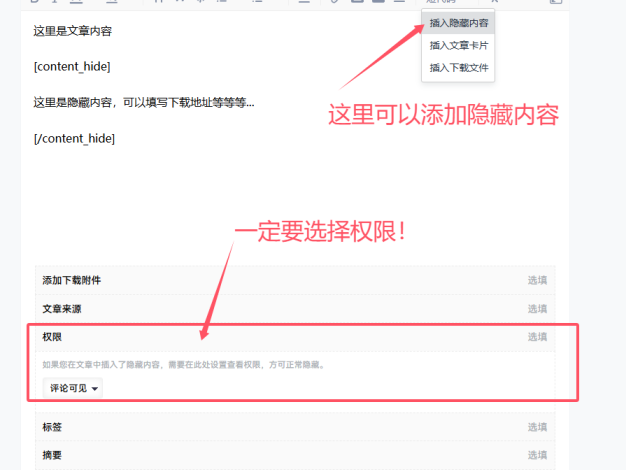Choose 插入文章卡片 from the dropdown menu
The image size is (626, 470).
tap(458, 46)
